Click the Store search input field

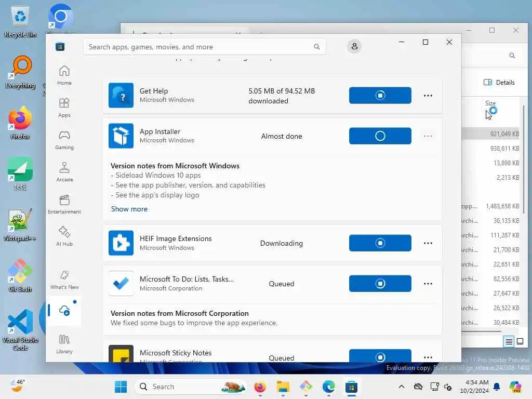tap(205, 47)
